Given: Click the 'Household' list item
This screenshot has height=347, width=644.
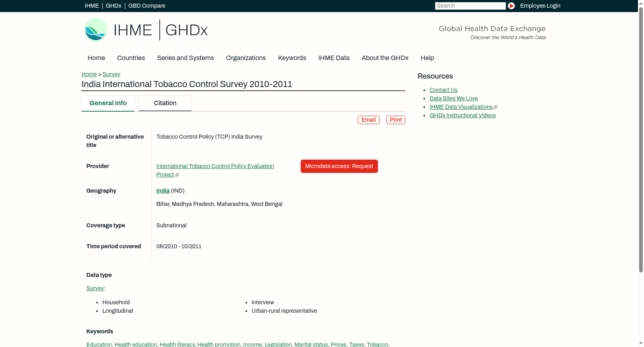Looking at the screenshot, I should [x=116, y=302].
